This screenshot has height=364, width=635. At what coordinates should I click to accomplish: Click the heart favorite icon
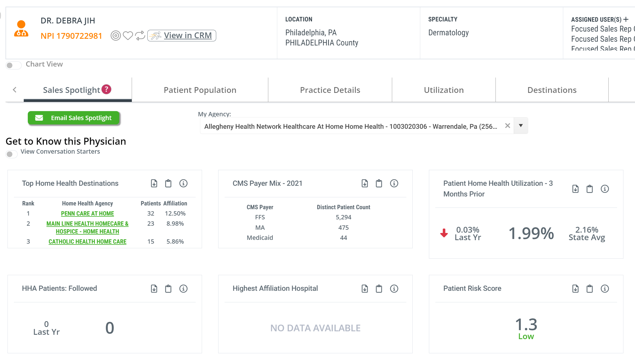[x=128, y=36]
